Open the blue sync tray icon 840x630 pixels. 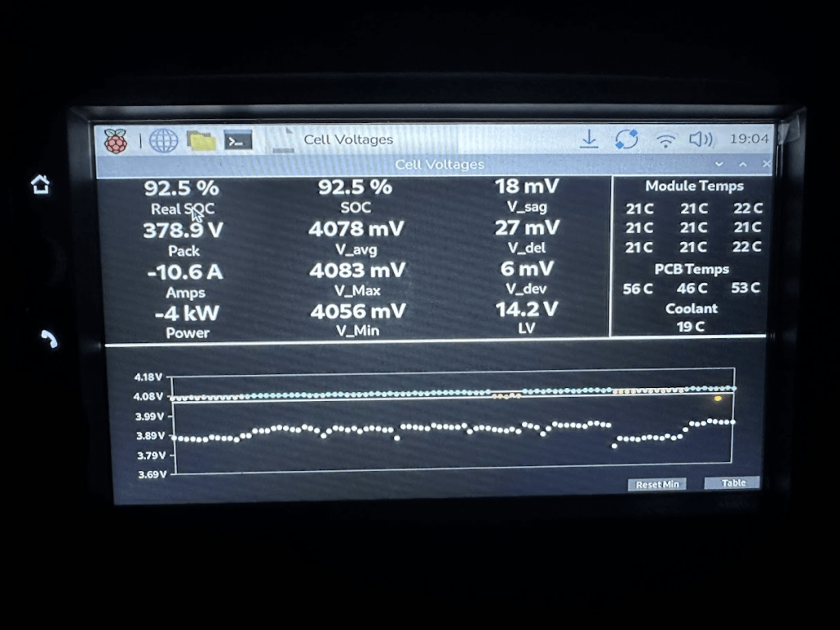[627, 139]
